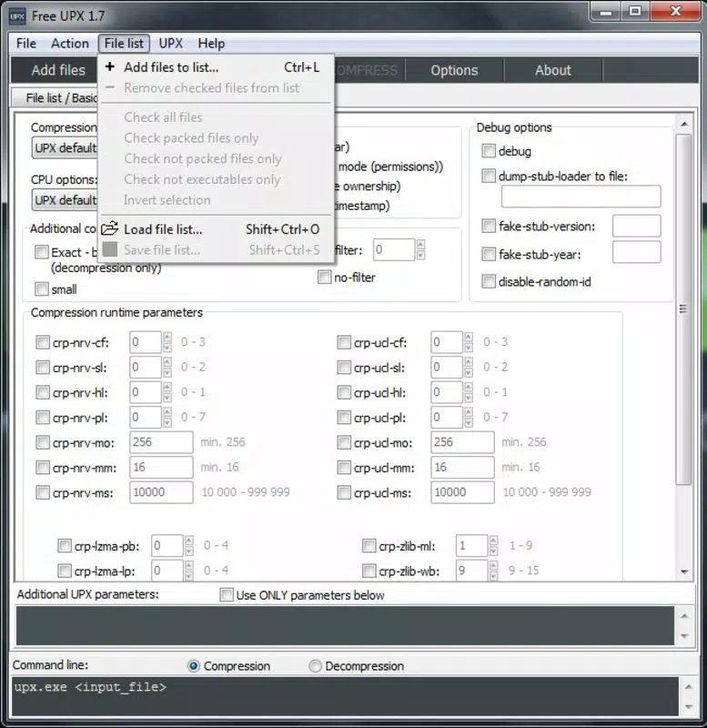707x728 pixels.
Task: Click the Options toolbar button
Action: tap(454, 70)
